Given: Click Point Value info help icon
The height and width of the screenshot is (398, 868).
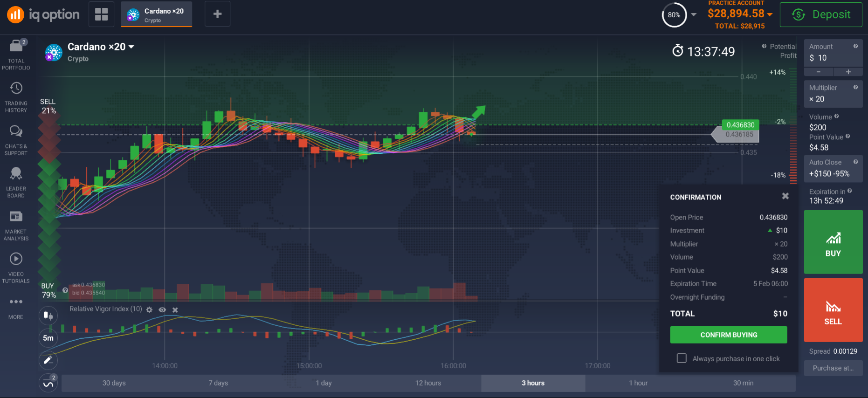Looking at the screenshot, I should 847,136.
